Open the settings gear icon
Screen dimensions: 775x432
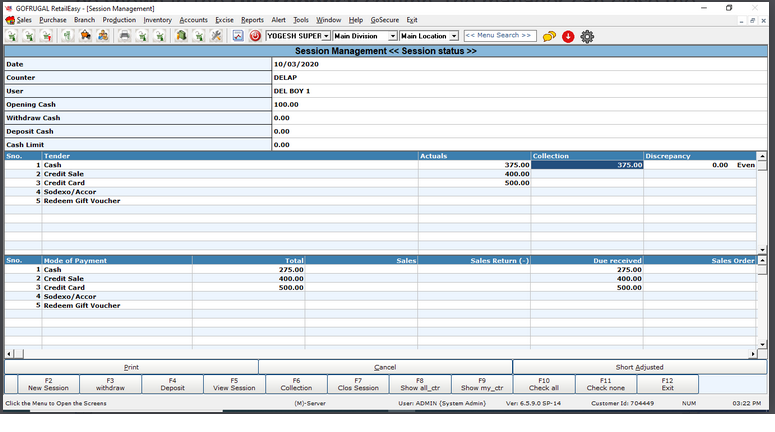(x=587, y=36)
